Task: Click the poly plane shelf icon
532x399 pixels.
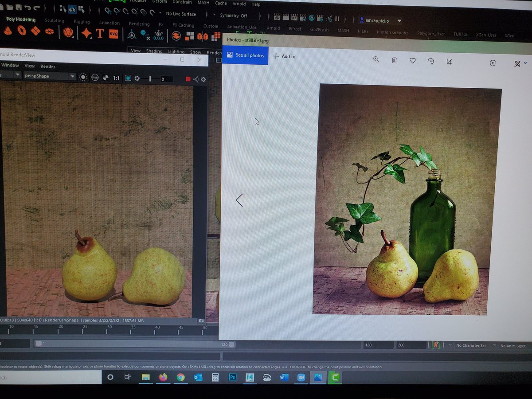Action: (35, 31)
